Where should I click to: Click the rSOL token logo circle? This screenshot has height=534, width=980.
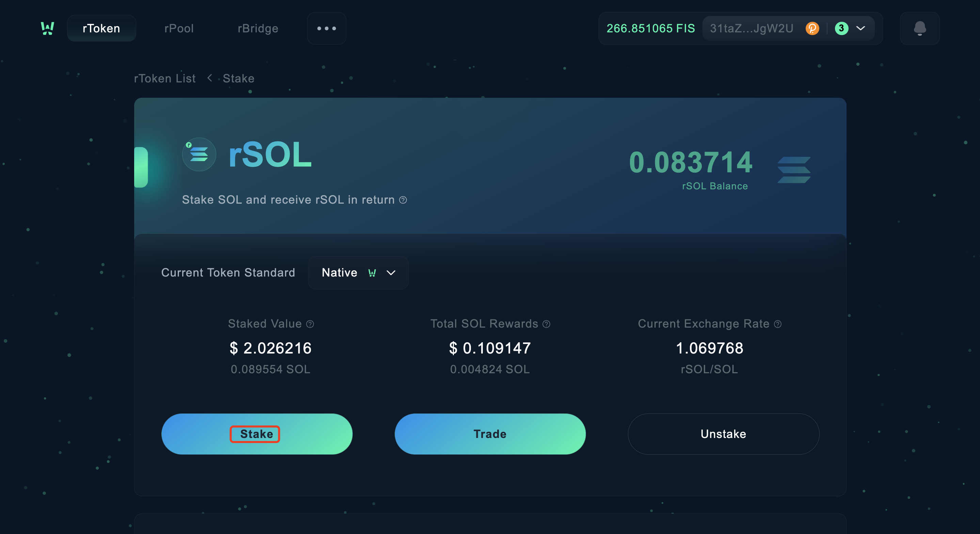click(x=199, y=155)
